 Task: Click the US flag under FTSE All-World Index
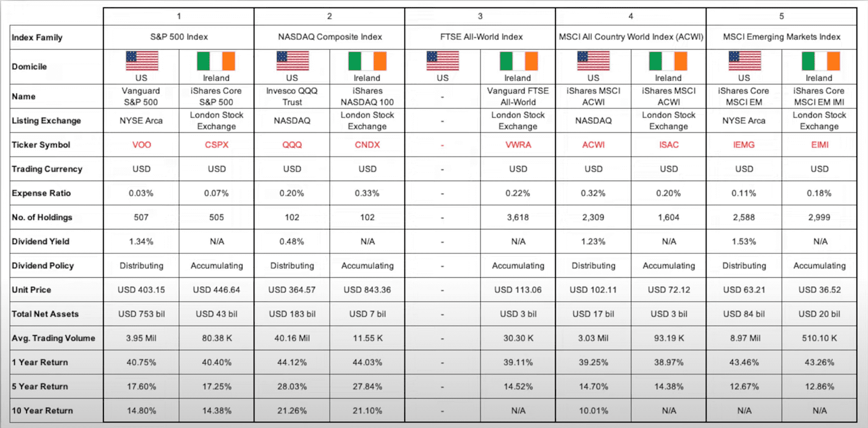coord(442,61)
